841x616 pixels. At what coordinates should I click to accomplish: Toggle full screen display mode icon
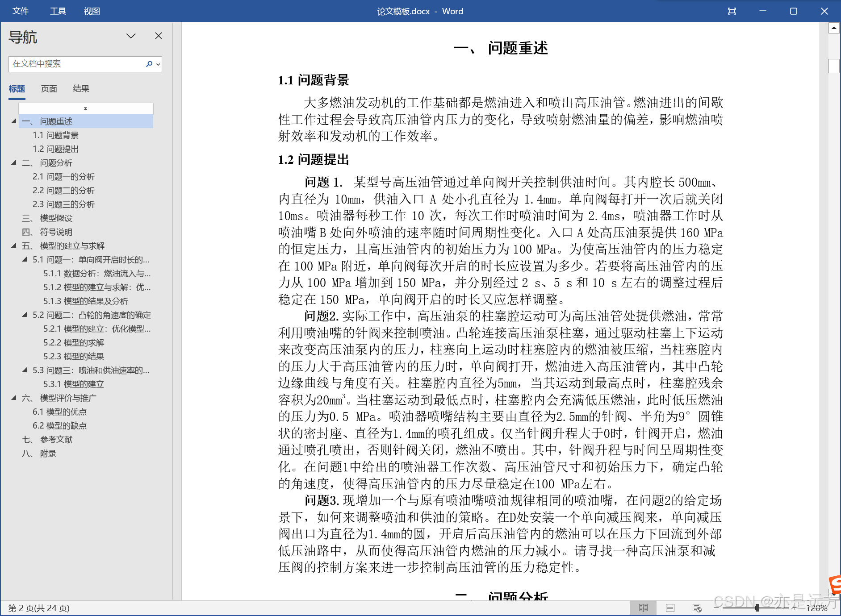732,11
